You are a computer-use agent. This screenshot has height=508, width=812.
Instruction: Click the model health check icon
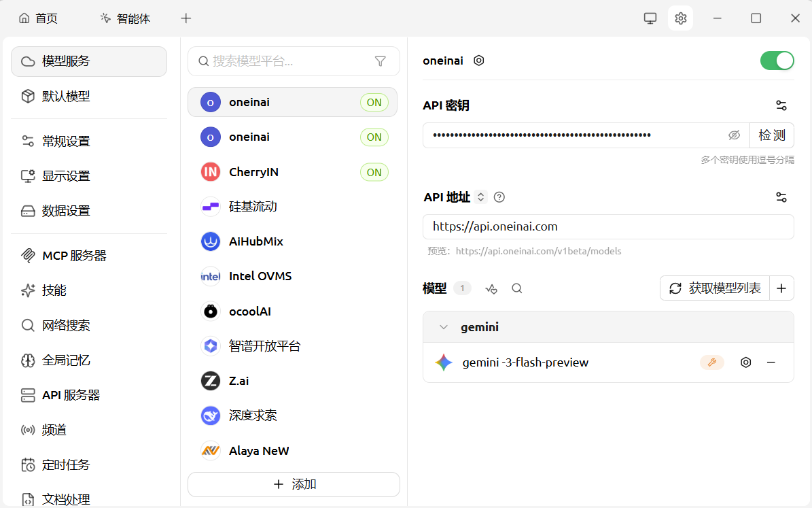pyautogui.click(x=491, y=289)
